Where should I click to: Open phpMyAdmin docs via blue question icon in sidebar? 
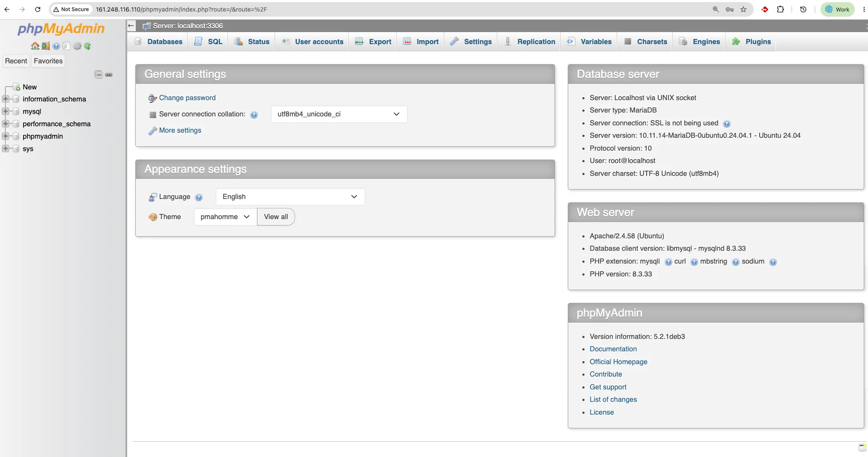56,46
